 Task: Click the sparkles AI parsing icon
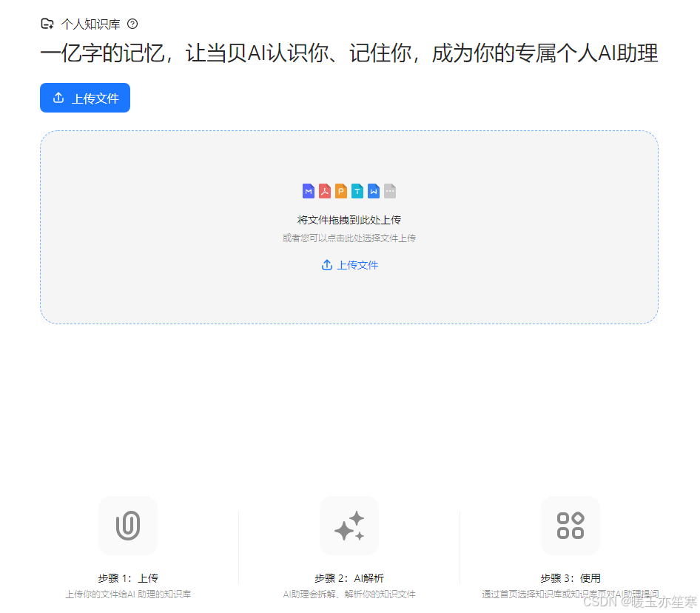point(349,526)
